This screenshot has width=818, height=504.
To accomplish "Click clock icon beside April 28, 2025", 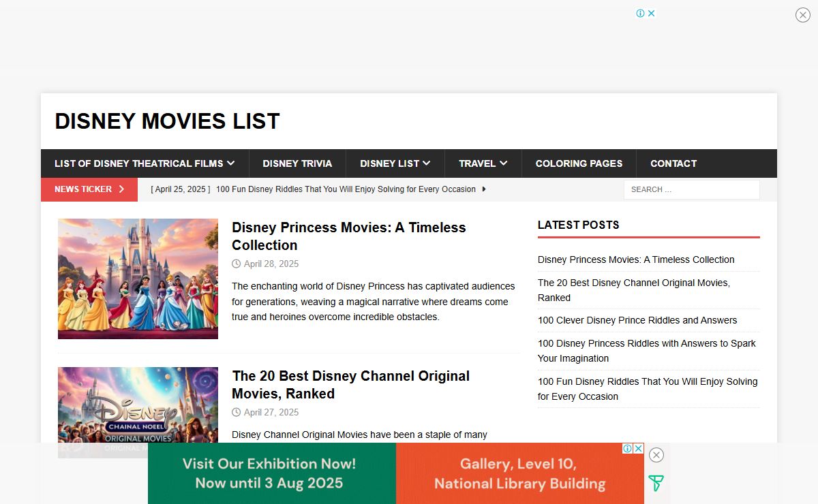I will click(237, 264).
